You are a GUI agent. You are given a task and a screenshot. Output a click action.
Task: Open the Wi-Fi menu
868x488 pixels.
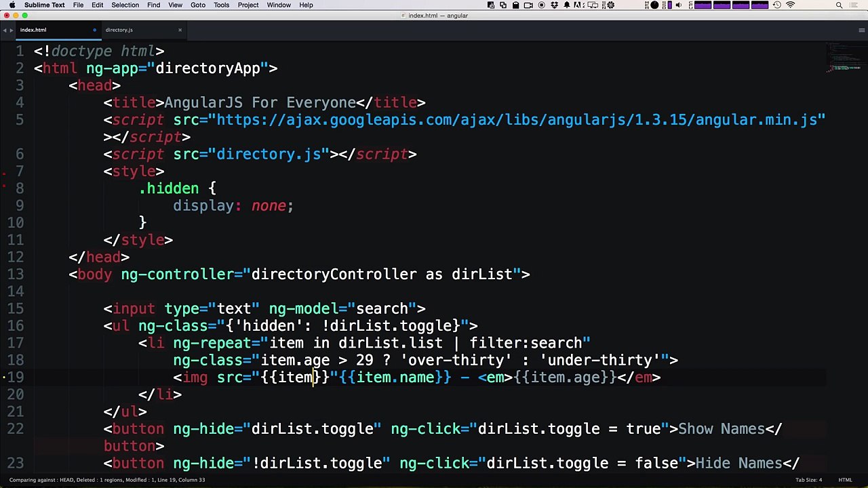(790, 5)
